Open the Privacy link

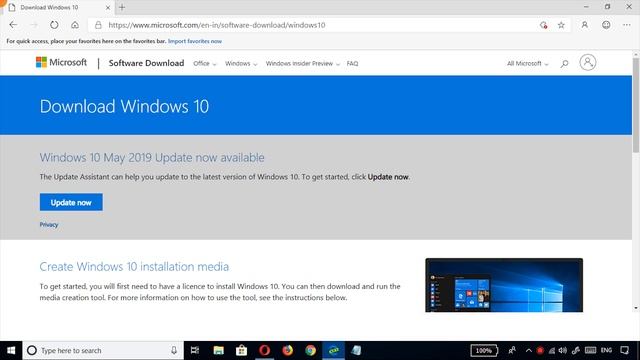coord(49,224)
